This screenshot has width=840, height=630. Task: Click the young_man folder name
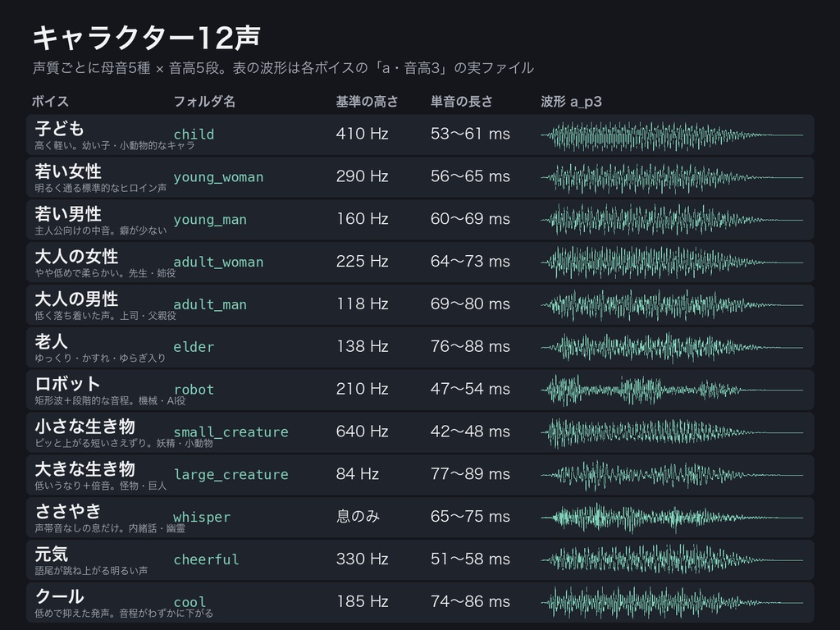coord(210,219)
